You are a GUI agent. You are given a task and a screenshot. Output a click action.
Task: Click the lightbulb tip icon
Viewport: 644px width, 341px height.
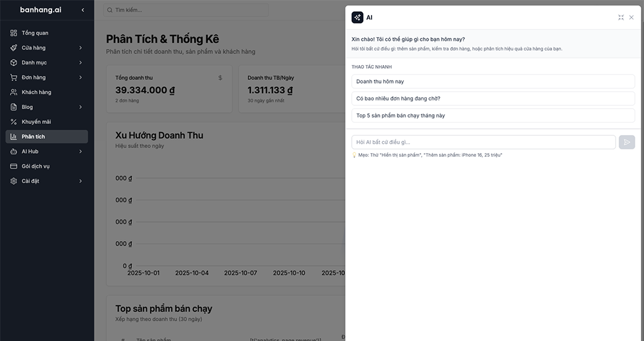(x=354, y=155)
